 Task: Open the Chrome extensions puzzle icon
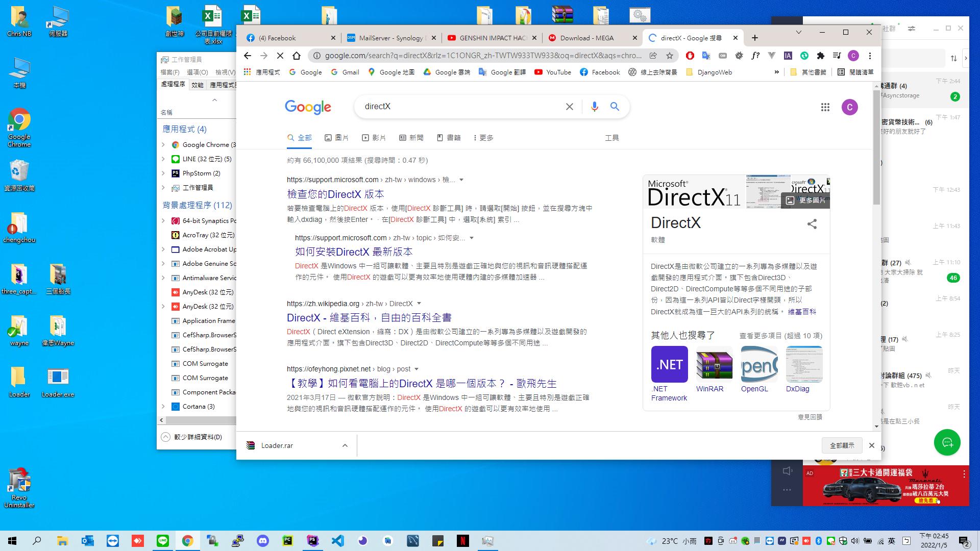point(820,56)
